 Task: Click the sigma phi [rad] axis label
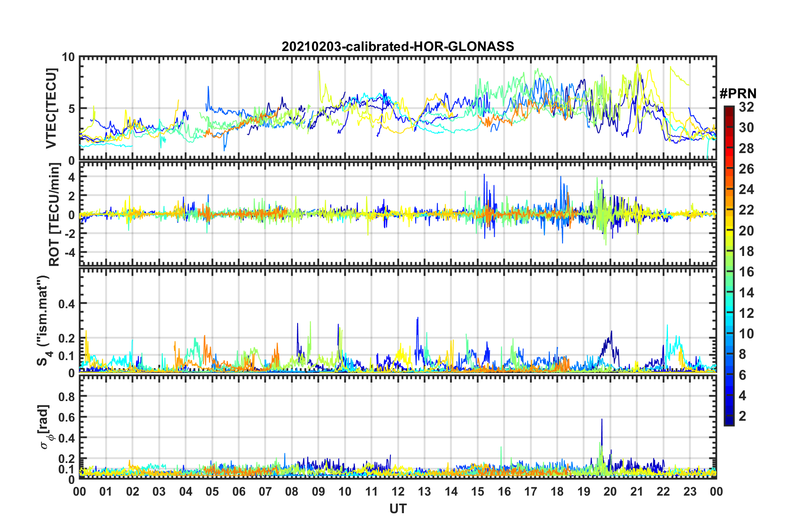click(44, 427)
